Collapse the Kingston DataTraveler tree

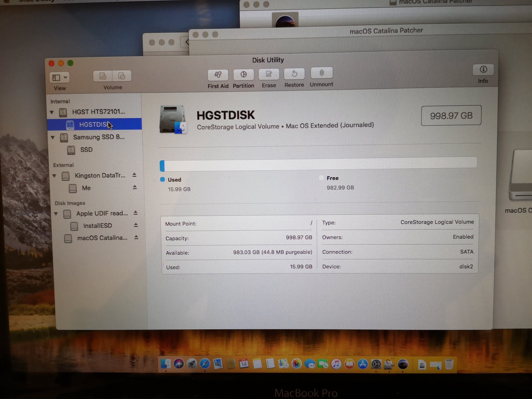pos(54,176)
